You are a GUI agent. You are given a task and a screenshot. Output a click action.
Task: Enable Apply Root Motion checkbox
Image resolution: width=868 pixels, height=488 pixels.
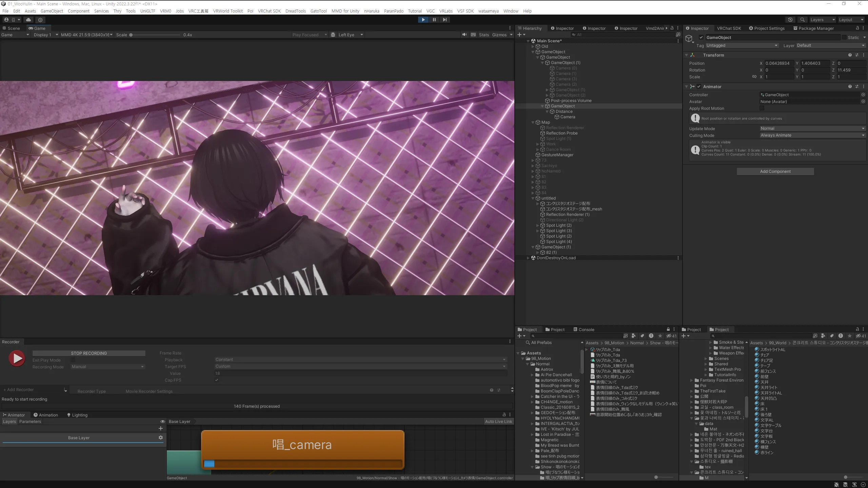[x=762, y=108]
